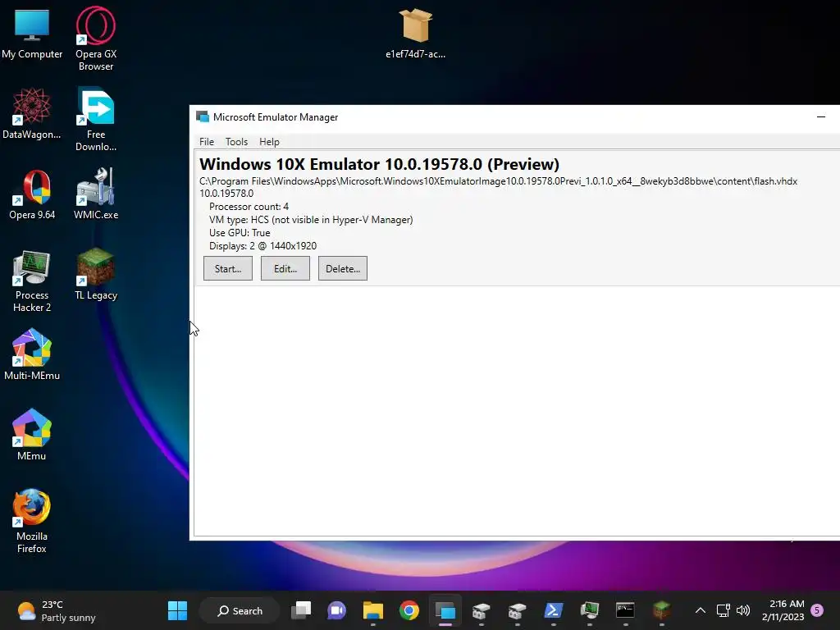The image size is (840, 630).
Task: Switch to Process Hacker in the taskbar
Action: tap(589, 610)
